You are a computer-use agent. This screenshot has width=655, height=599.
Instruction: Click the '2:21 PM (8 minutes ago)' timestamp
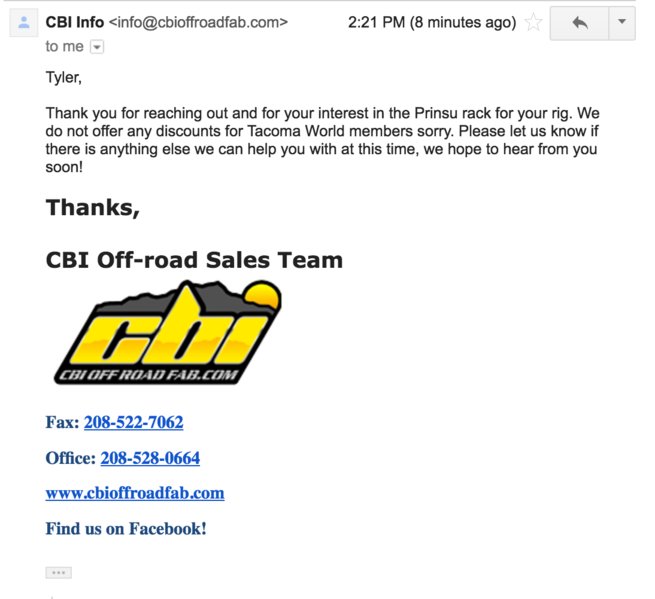(432, 22)
